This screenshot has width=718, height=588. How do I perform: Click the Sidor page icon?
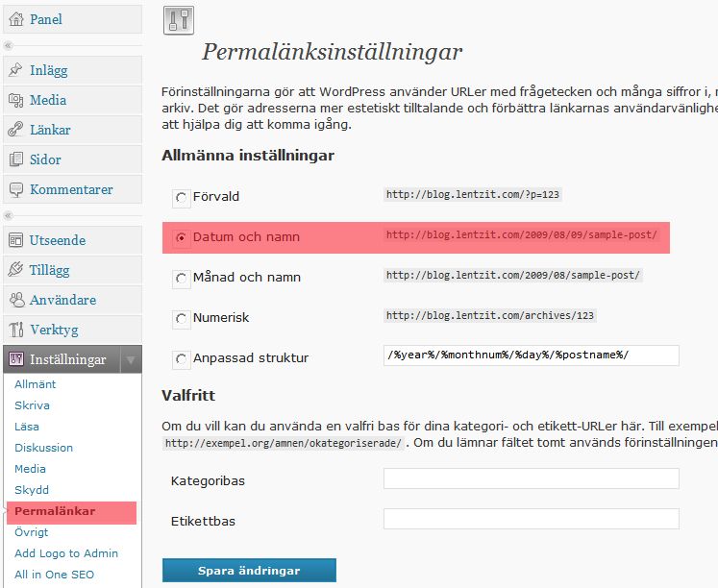[15, 159]
